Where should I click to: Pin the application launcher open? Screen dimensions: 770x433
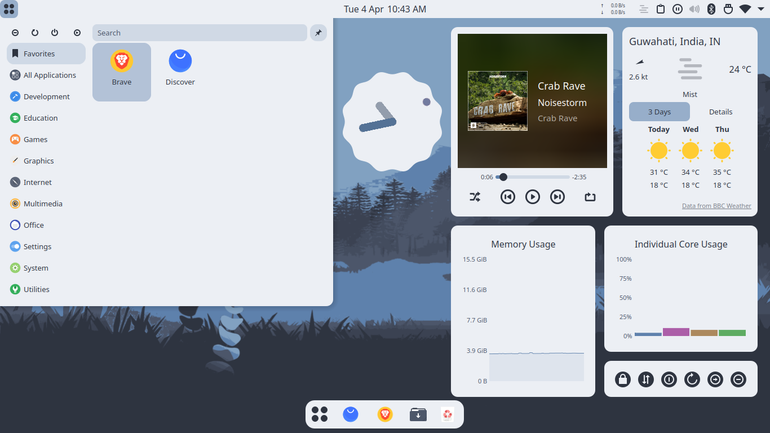(x=318, y=33)
